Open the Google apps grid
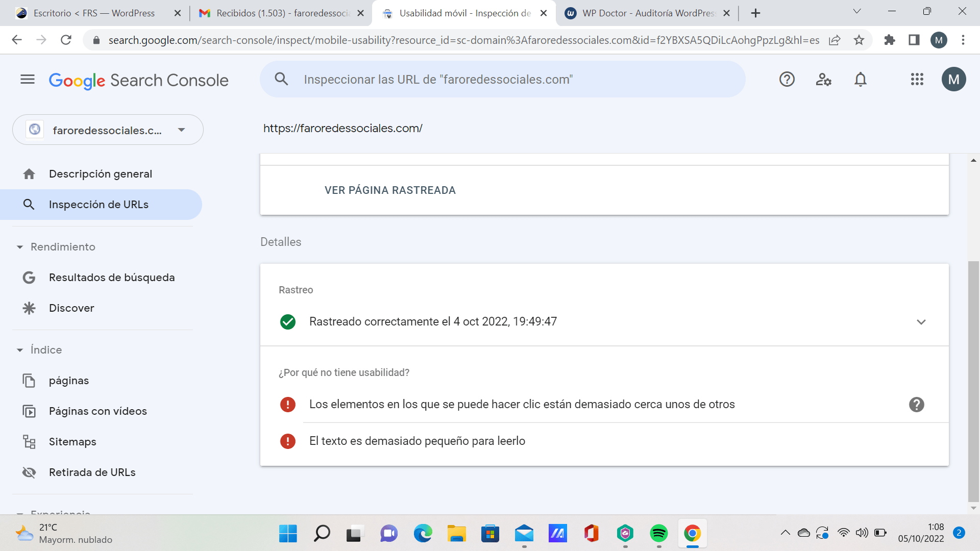The height and width of the screenshot is (551, 980). tap(917, 80)
